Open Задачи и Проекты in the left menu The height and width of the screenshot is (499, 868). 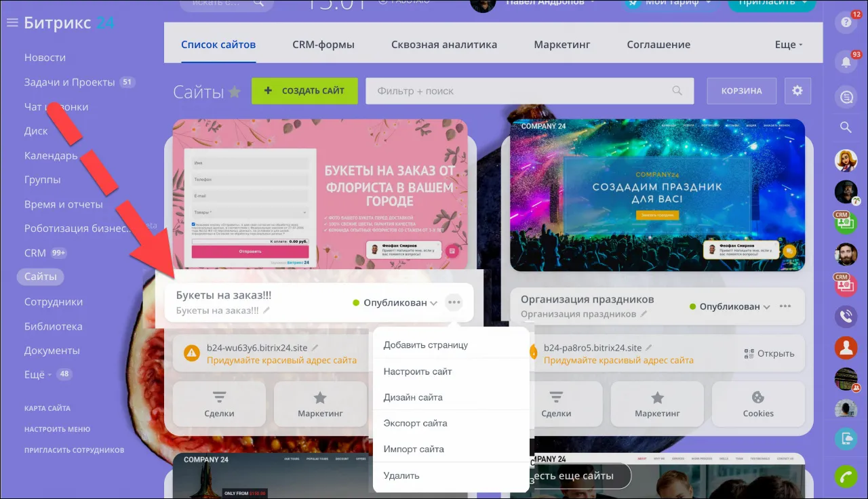[70, 82]
